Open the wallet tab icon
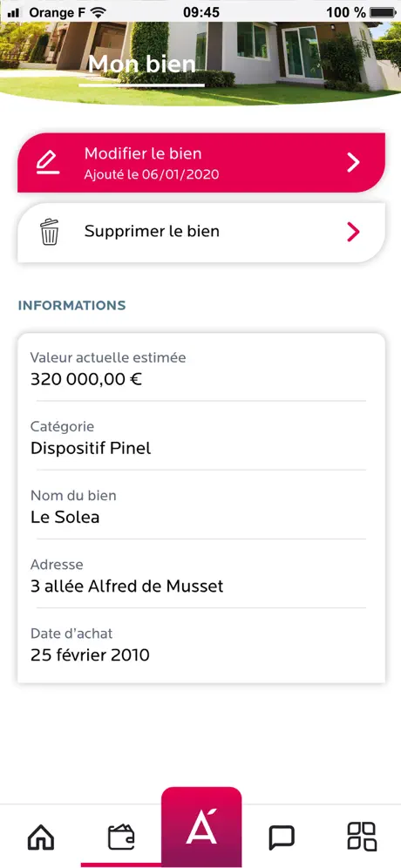The height and width of the screenshot is (868, 401). 121,837
